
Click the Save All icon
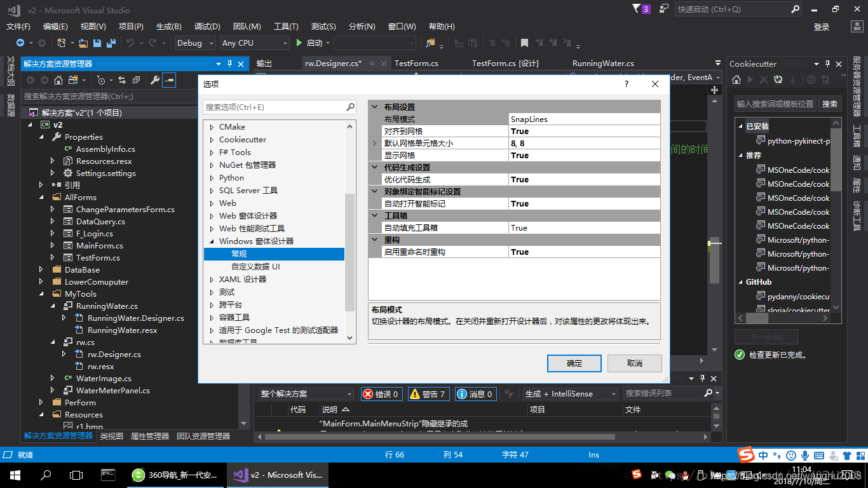tap(111, 43)
